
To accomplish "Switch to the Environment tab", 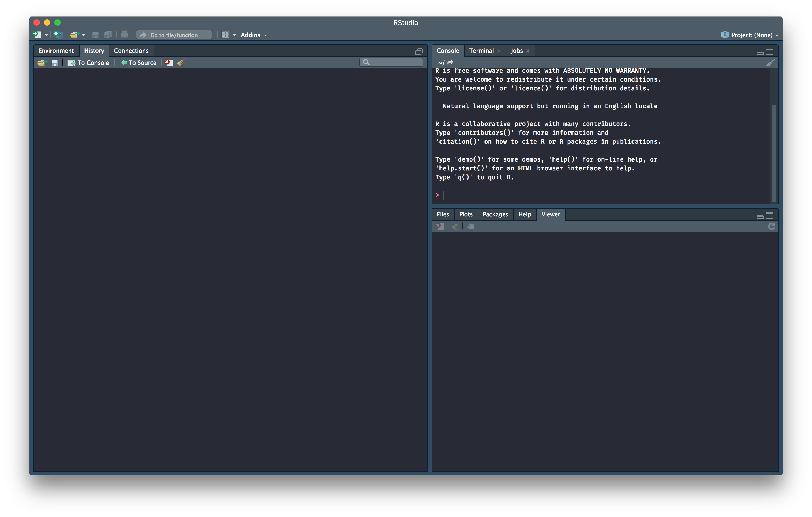I will [x=56, y=50].
